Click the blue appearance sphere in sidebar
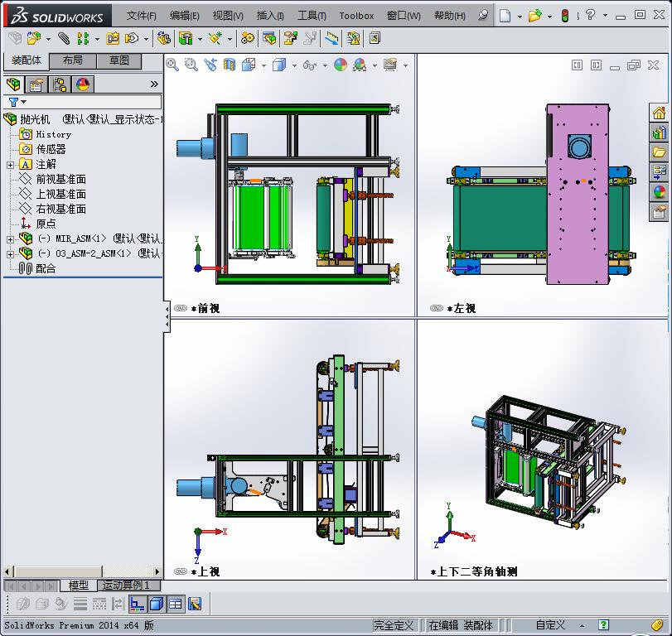 [x=660, y=190]
